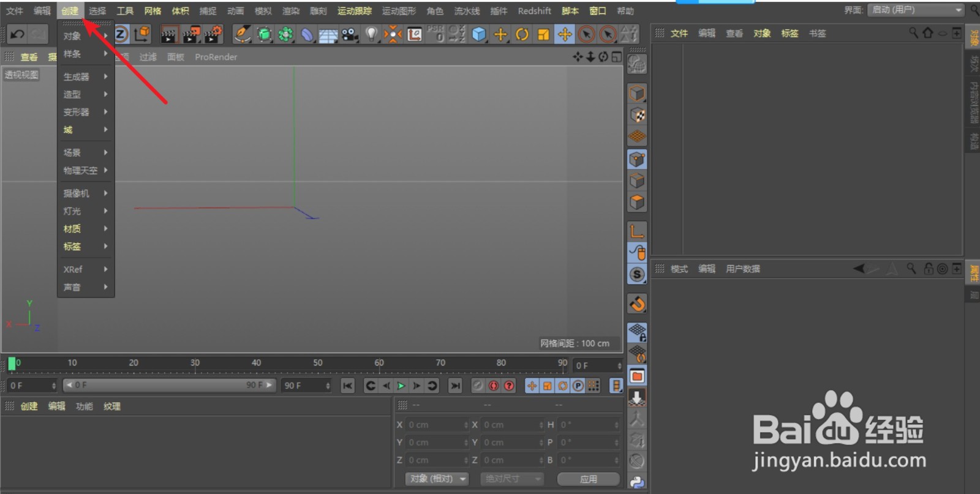The image size is (980, 494).
Task: Open the 界面 layout dropdown
Action: (x=916, y=10)
